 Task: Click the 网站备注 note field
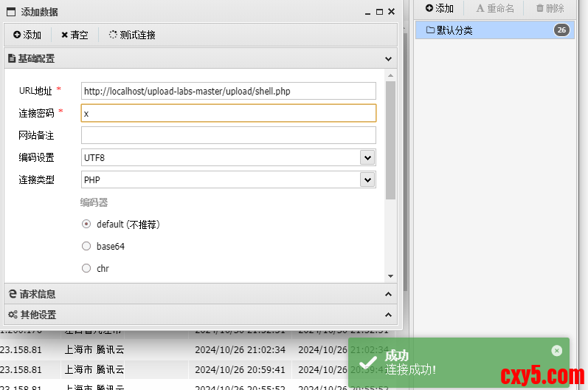pos(229,135)
